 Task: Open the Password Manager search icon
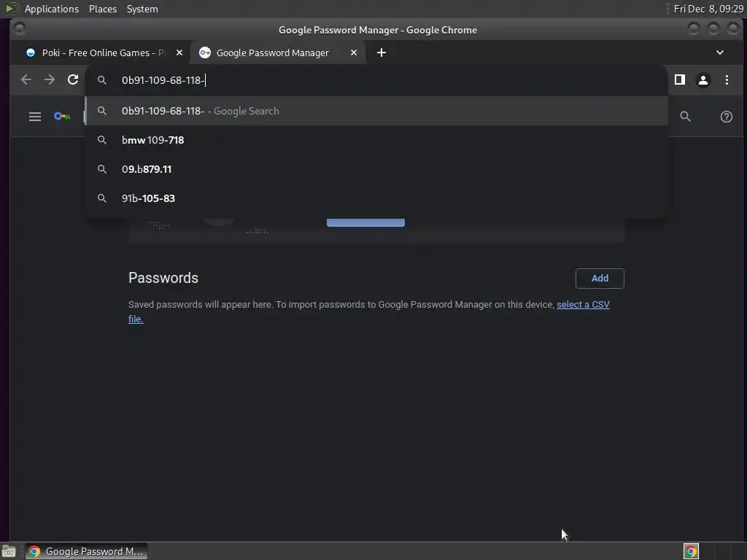tap(685, 117)
